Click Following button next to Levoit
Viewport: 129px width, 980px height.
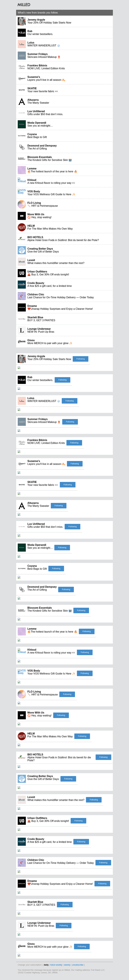click(x=94, y=800)
